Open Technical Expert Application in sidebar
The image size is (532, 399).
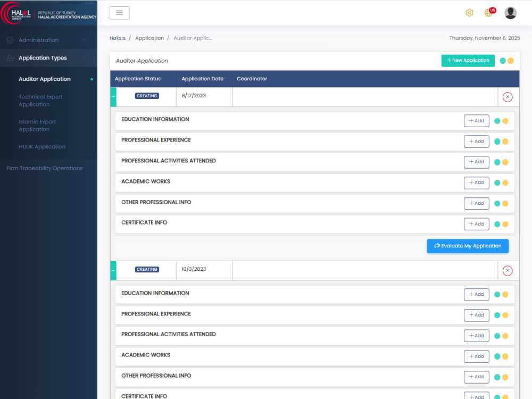[x=40, y=101]
